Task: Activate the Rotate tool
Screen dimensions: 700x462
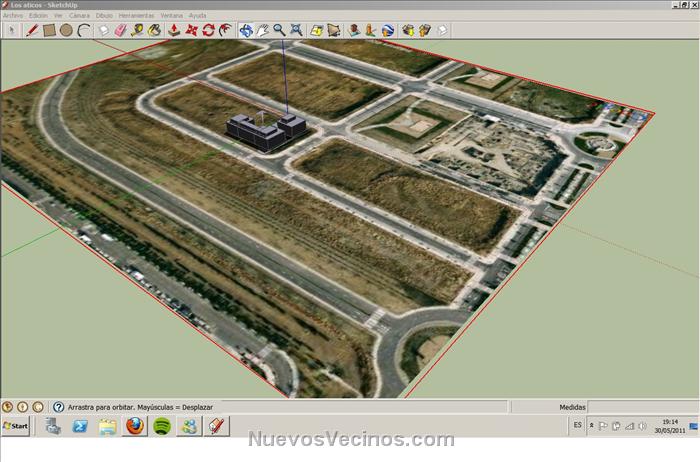Action: click(208, 30)
